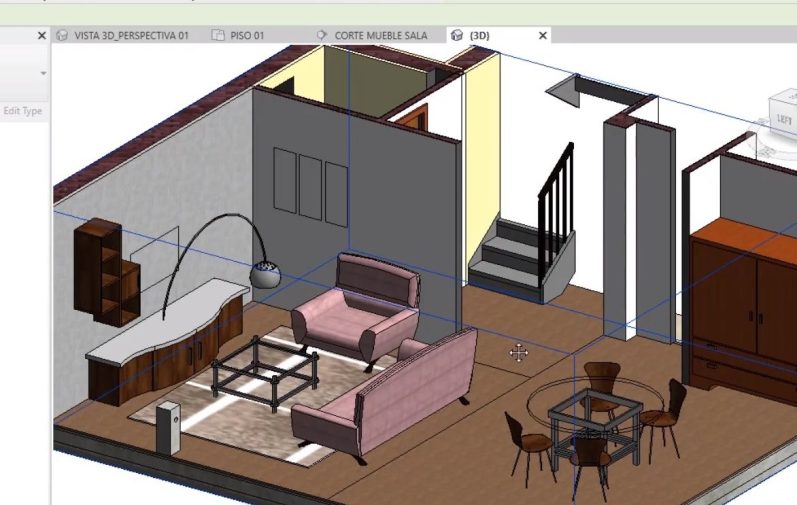Viewport: 797px width, 505px height.
Task: Close the Properties panel
Action: [x=42, y=35]
